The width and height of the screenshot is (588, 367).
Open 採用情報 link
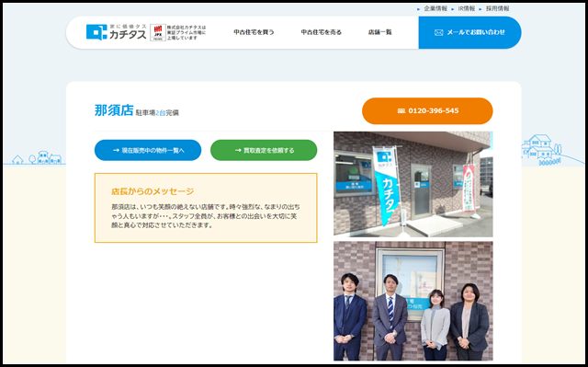pos(498,8)
